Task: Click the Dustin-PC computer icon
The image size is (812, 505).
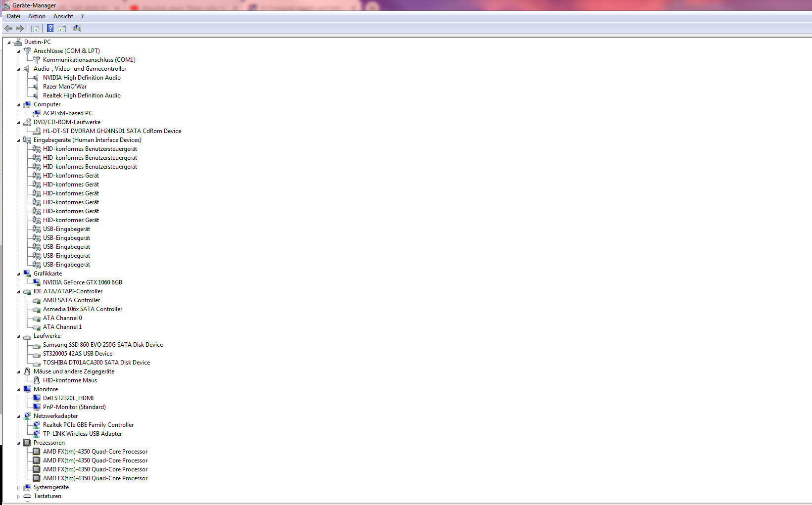Action: click(18, 42)
